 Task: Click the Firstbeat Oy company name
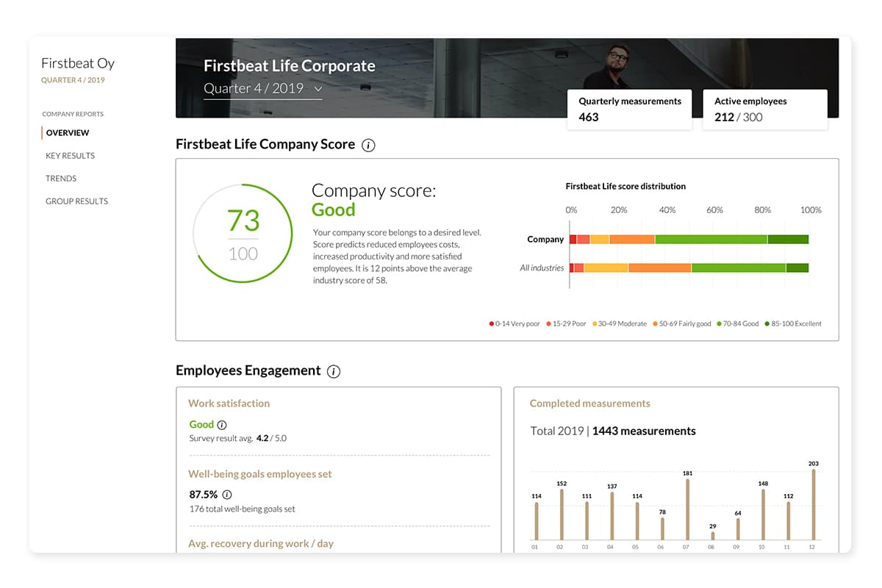(x=78, y=63)
